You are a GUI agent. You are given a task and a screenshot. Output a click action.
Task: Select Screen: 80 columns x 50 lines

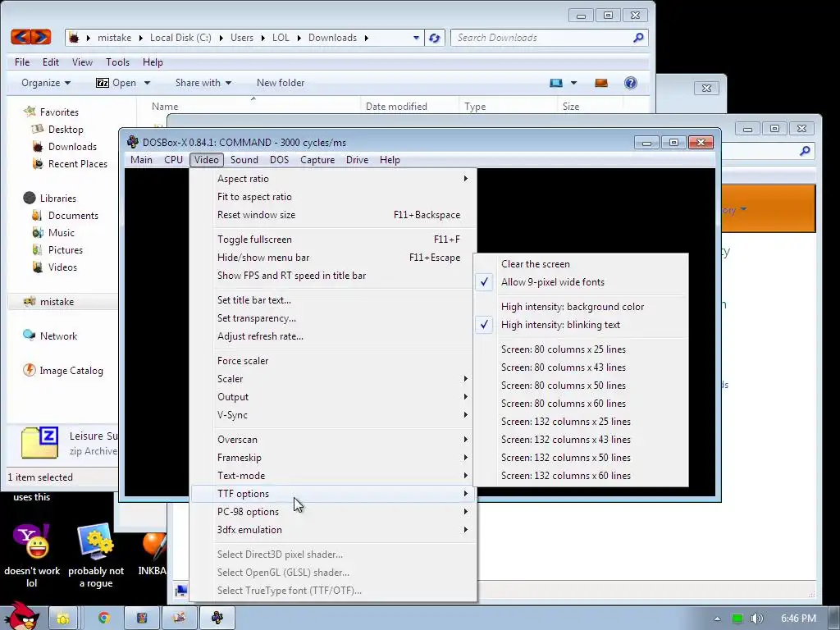(x=580, y=386)
